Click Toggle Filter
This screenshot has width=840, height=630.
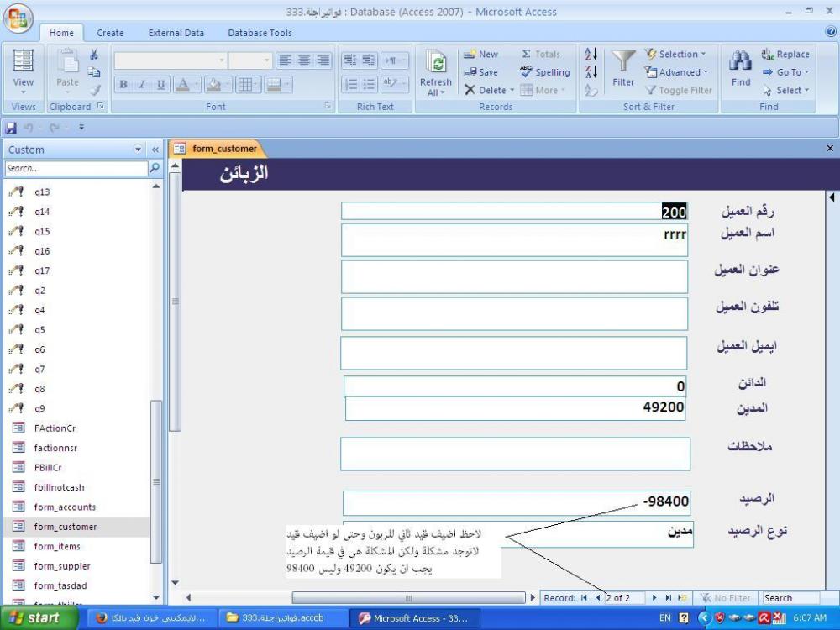678,90
